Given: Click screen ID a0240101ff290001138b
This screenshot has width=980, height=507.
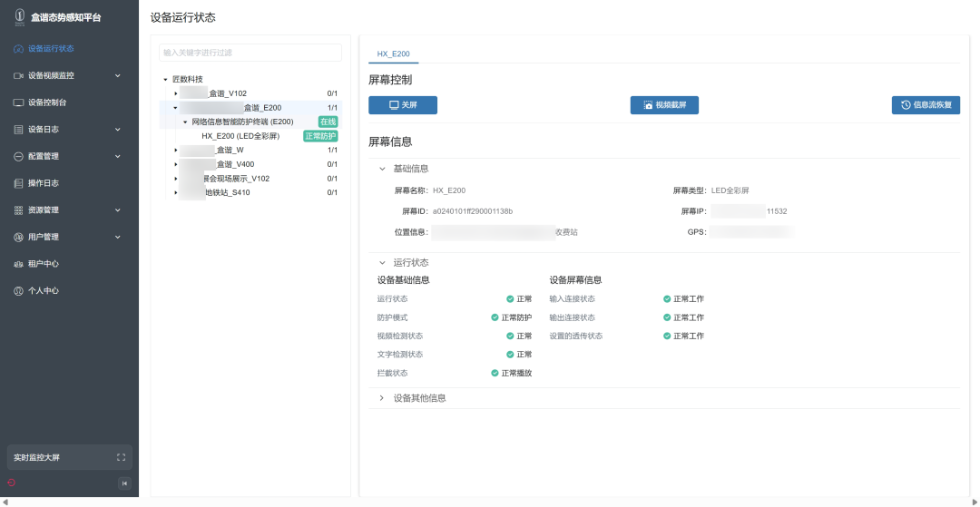Looking at the screenshot, I should point(473,211).
